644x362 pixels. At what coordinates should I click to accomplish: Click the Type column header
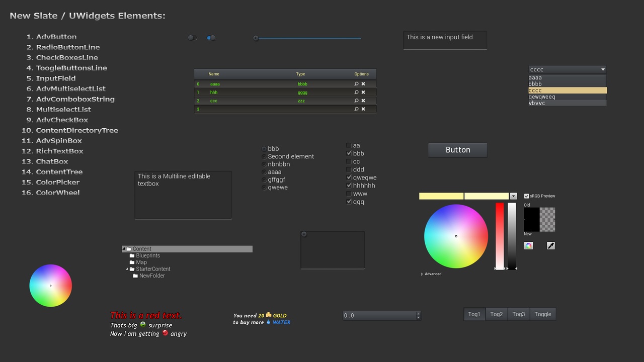tap(300, 74)
